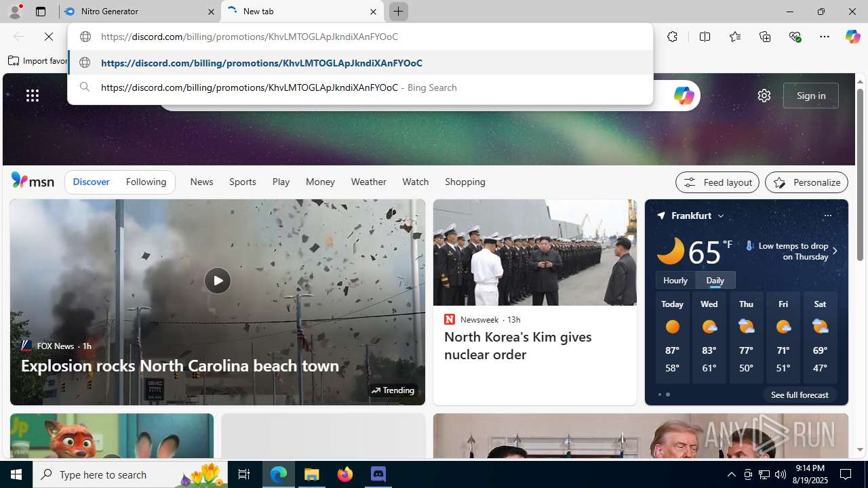868x488 pixels.
Task: Open weather card more options
Action: 827,216
